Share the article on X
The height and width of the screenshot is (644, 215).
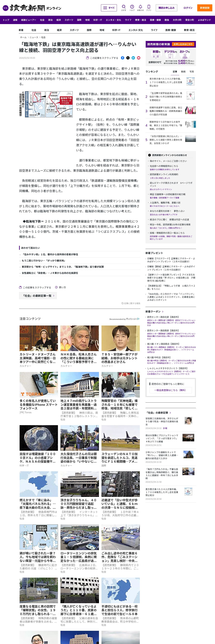tap(128, 58)
